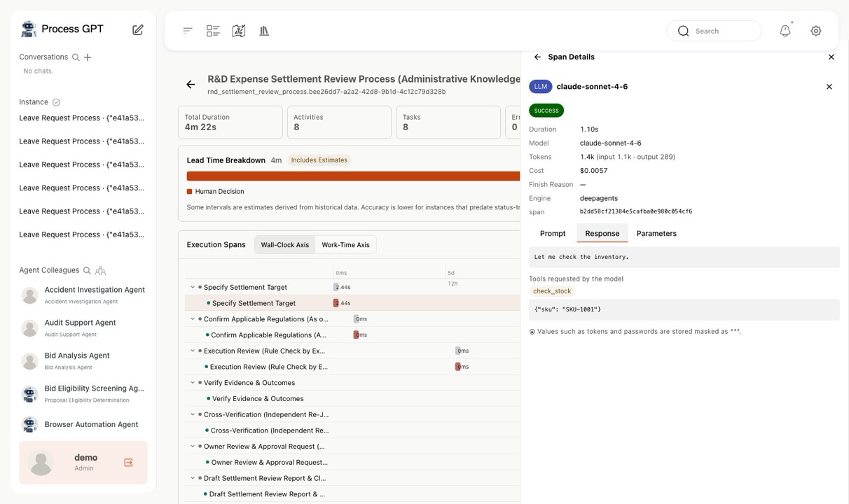Click the Human Decision legend swatch
The height and width of the screenshot is (504, 849).
[x=190, y=192]
